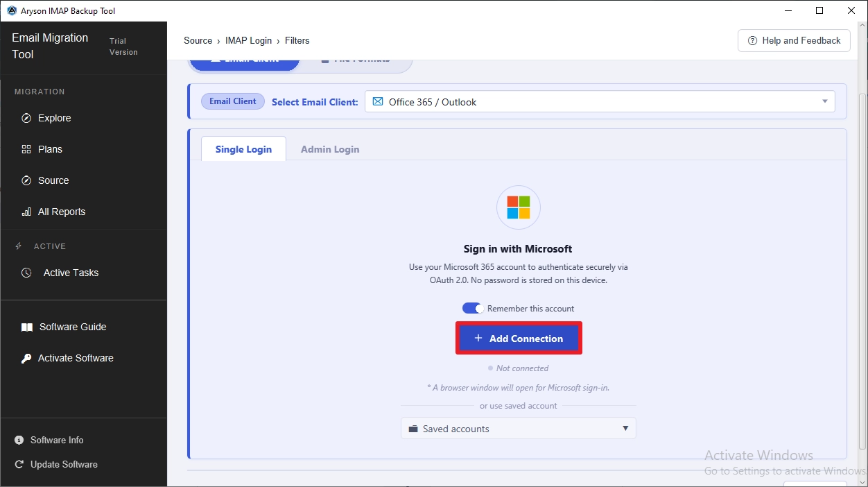Click the Not connected status text

click(522, 368)
